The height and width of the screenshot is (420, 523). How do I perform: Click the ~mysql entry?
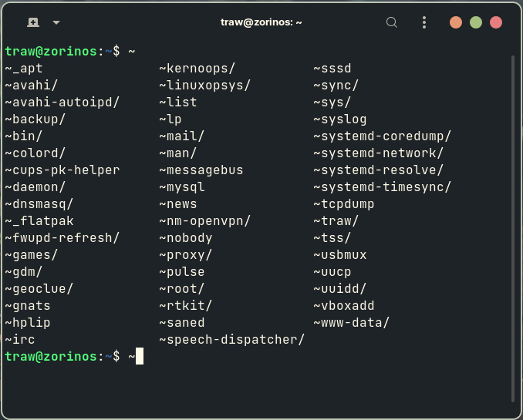182,187
